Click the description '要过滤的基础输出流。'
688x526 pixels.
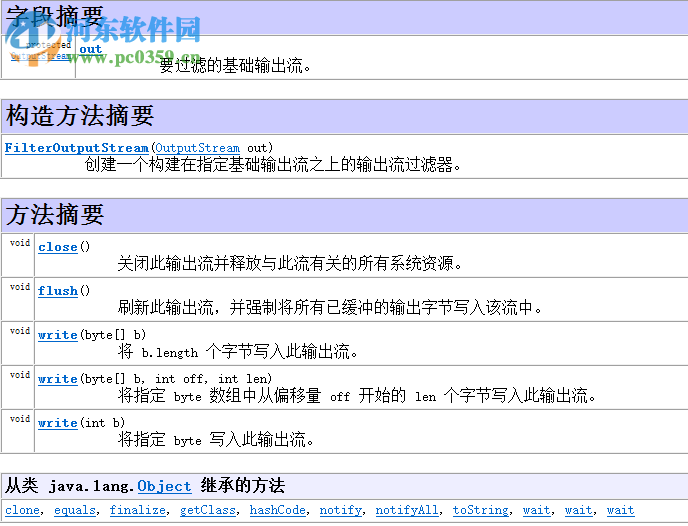[x=235, y=66]
